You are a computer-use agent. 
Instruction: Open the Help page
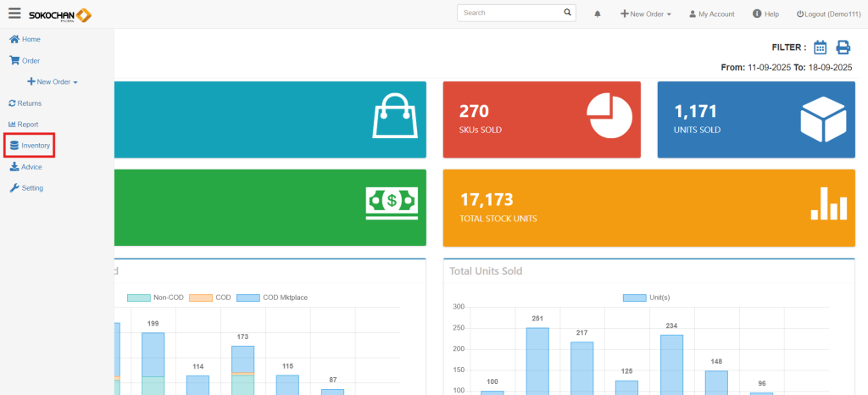click(x=765, y=14)
